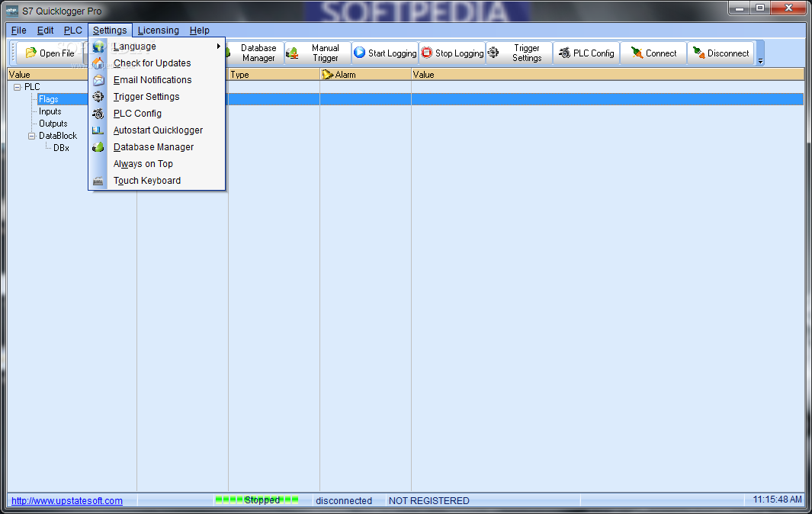Click the Stop Logging button label
Screen dimensions: 812x514
point(459,53)
